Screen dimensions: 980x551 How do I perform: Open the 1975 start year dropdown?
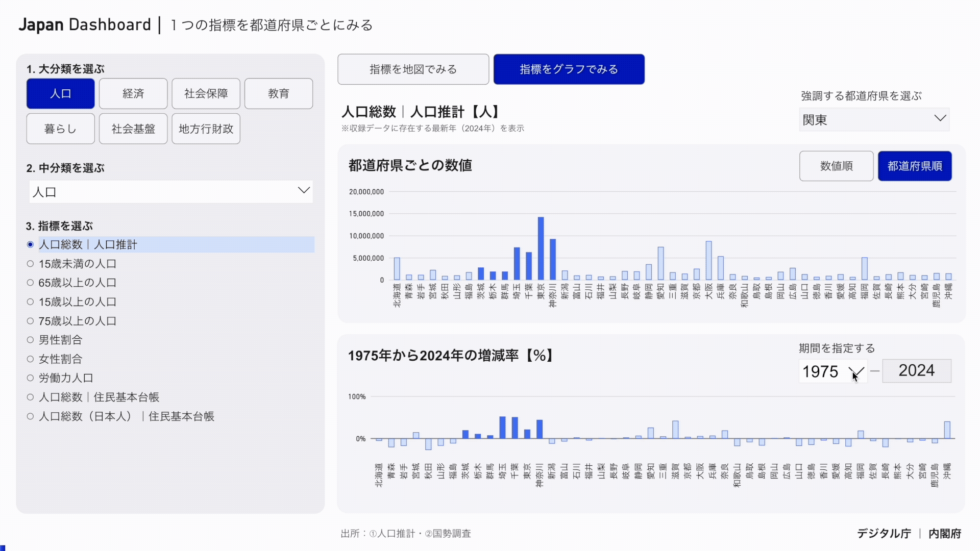point(832,371)
